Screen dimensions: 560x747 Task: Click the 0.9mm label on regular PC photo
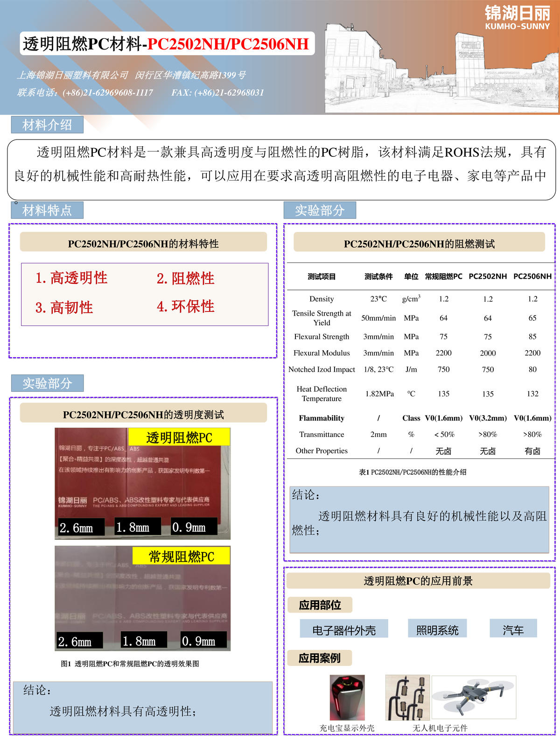pos(203,640)
